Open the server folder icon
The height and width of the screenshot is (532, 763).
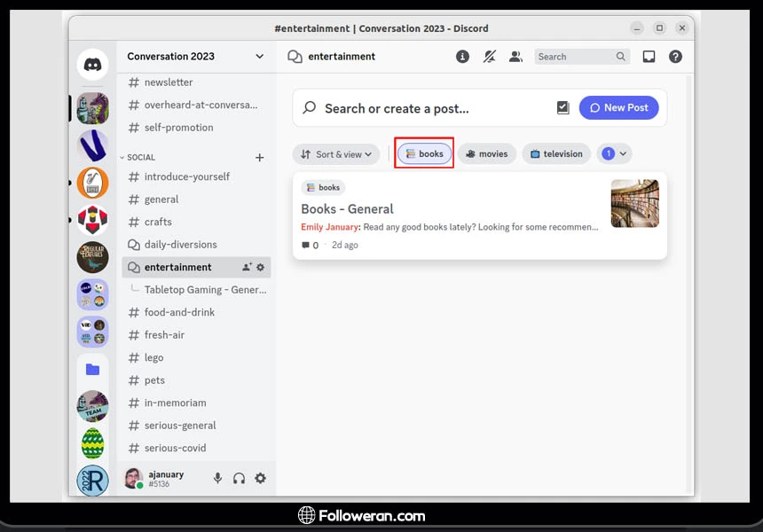pos(92,369)
